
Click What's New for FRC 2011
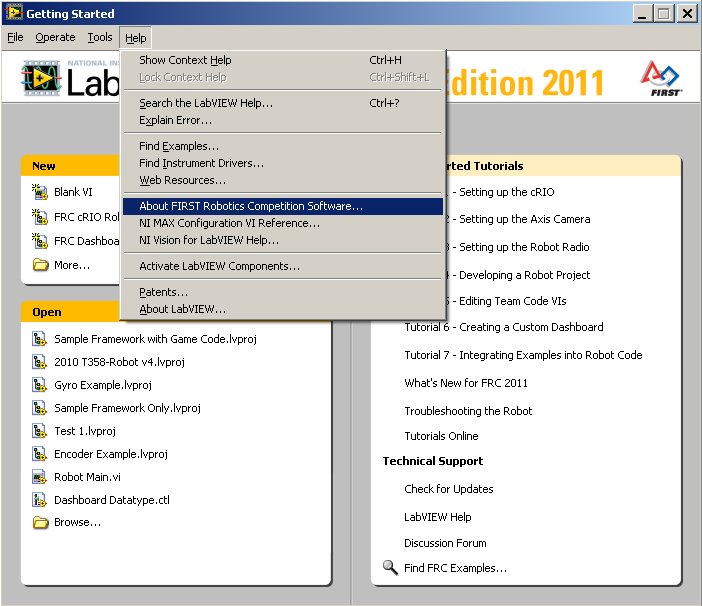point(466,383)
